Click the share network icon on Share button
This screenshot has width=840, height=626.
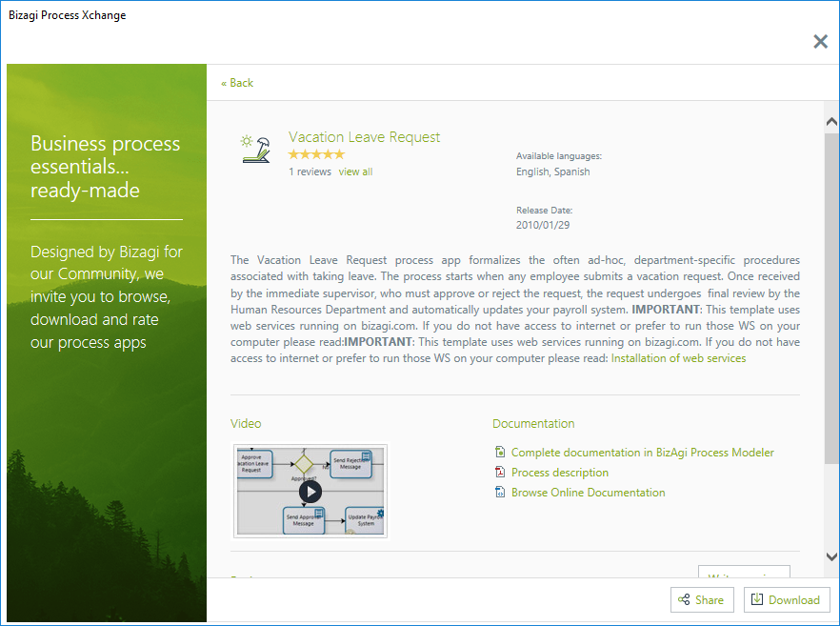coord(684,599)
